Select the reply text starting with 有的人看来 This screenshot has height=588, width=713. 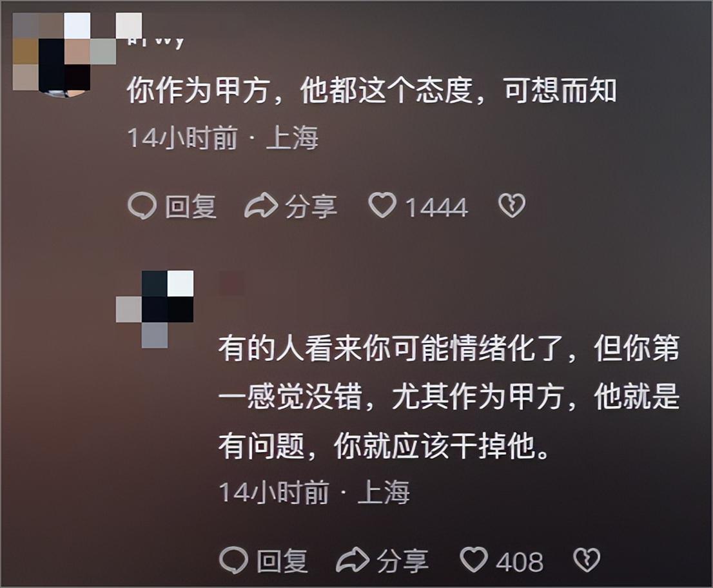449,397
